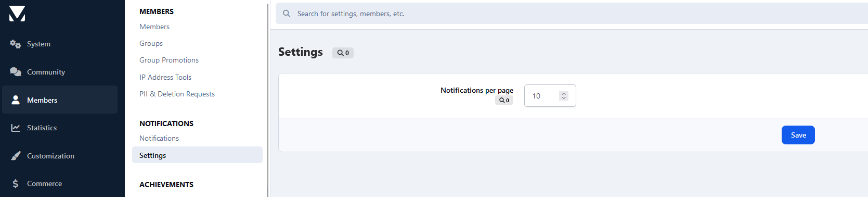Click the Notifications per page number field
The width and height of the screenshot is (868, 197).
click(550, 96)
